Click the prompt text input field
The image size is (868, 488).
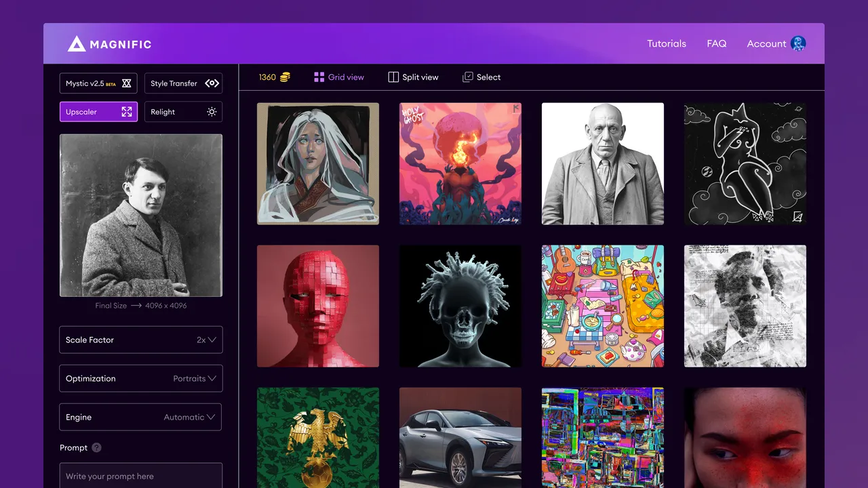(x=141, y=475)
